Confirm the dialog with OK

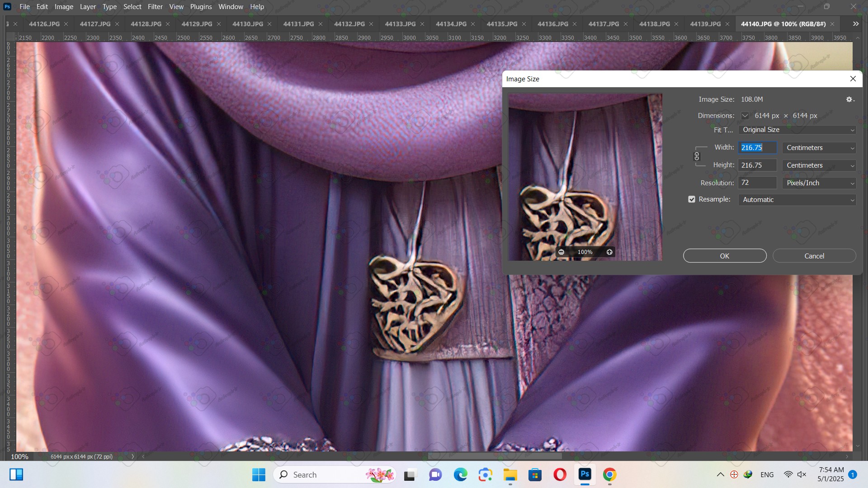coord(725,256)
